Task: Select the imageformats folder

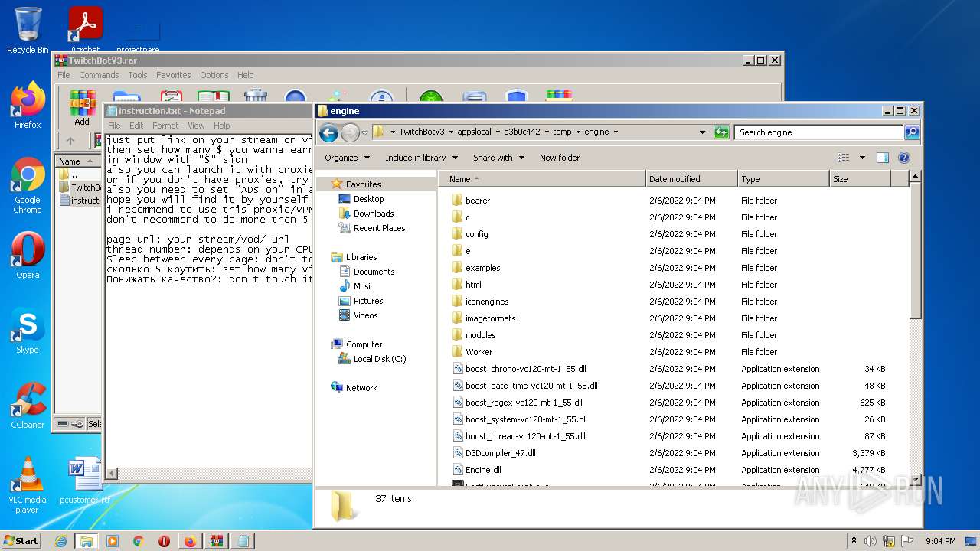Action: 490,318
